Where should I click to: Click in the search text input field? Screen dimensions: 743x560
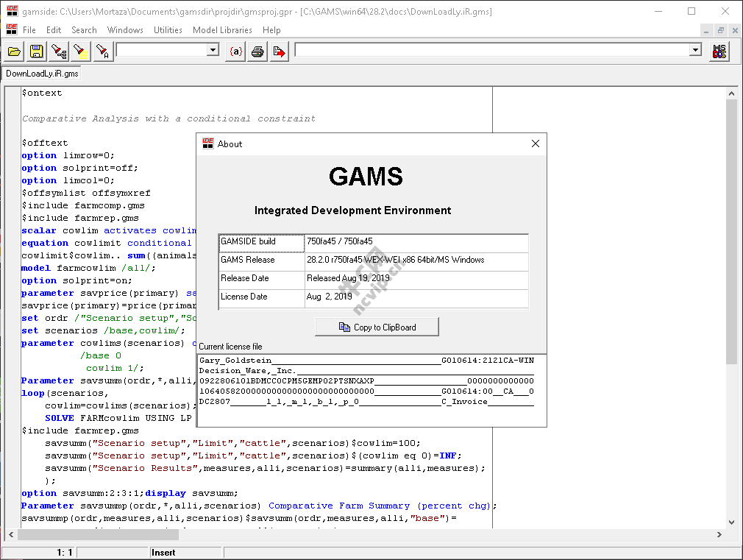pyautogui.click(x=162, y=50)
